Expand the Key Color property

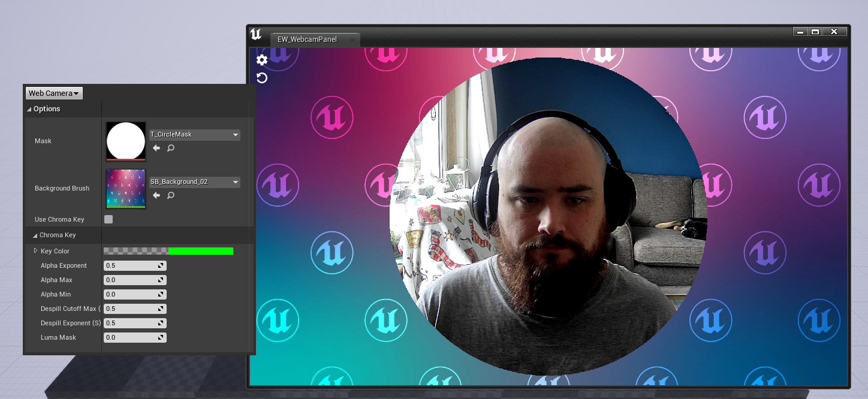tap(35, 251)
